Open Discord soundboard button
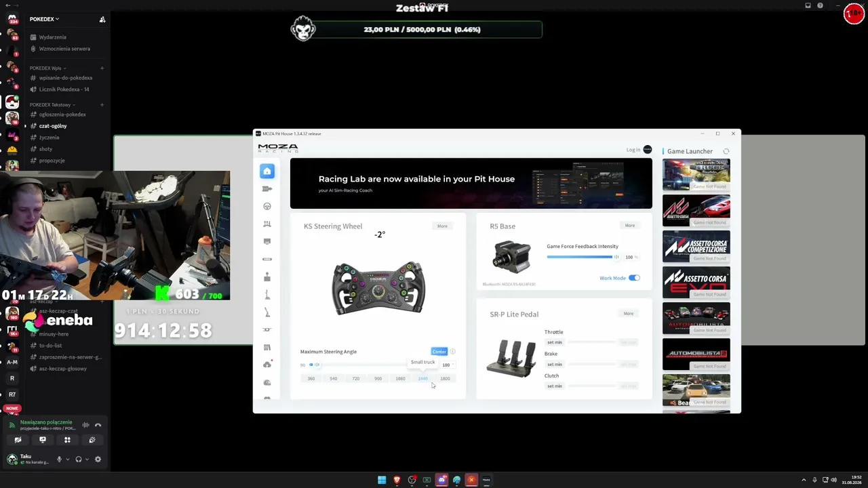Image resolution: width=868 pixels, height=488 pixels. click(x=92, y=440)
